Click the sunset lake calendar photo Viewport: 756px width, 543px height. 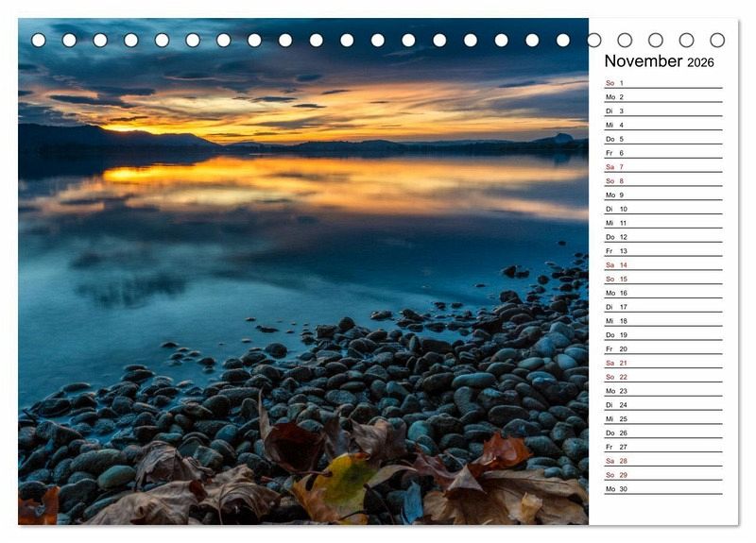[303, 271]
